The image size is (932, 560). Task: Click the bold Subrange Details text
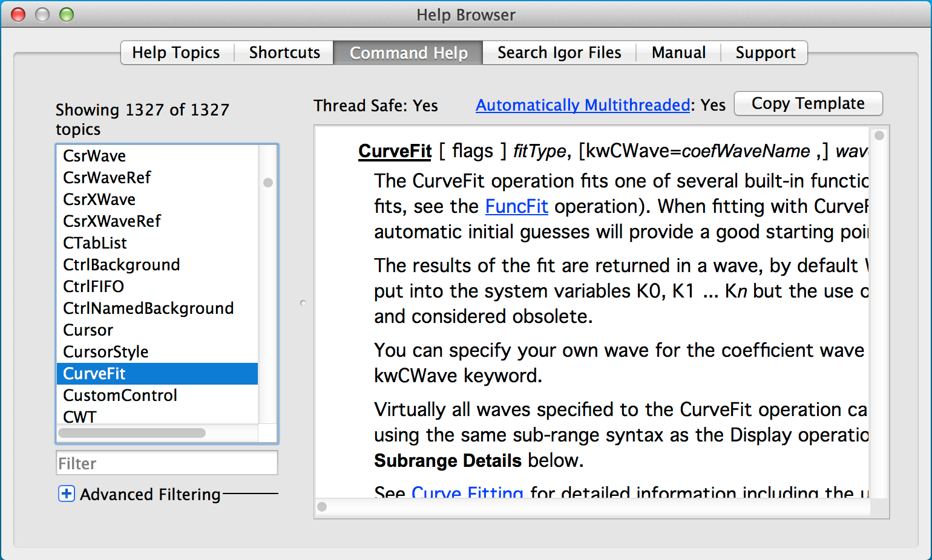point(448,461)
